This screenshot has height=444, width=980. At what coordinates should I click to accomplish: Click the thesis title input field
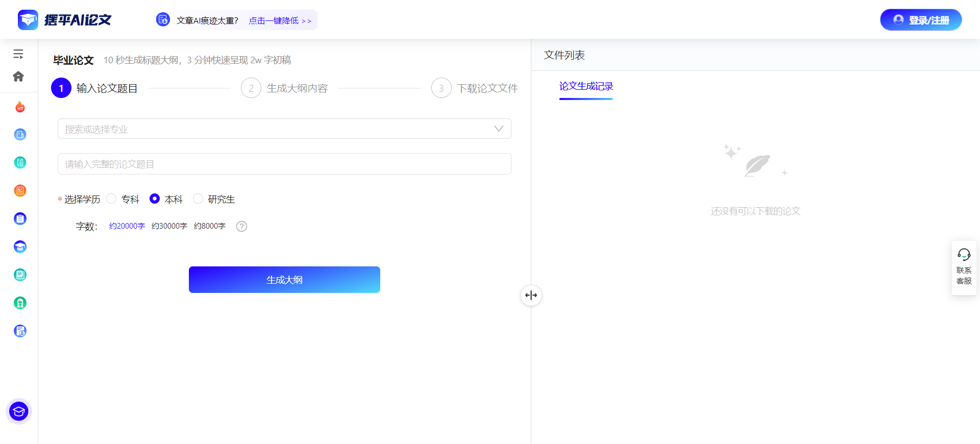[284, 164]
